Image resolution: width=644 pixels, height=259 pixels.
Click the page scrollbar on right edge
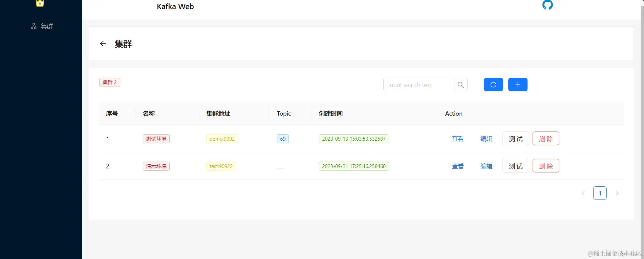tap(642, 129)
